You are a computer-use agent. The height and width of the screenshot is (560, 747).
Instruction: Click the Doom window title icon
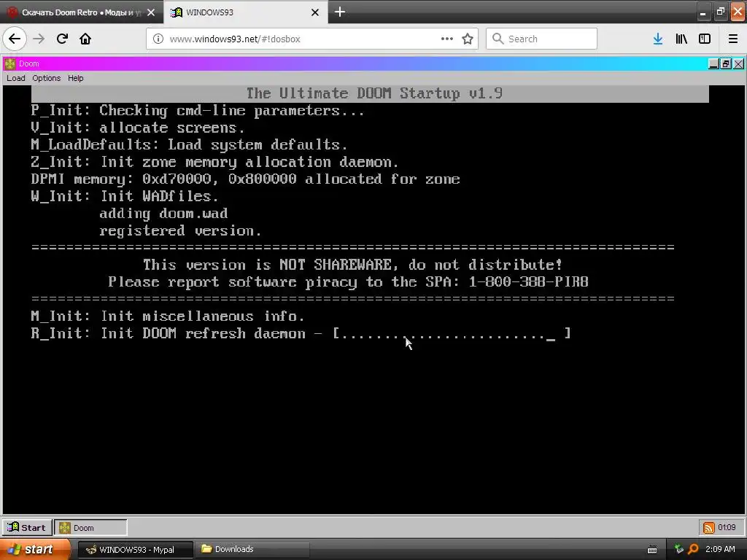click(9, 63)
